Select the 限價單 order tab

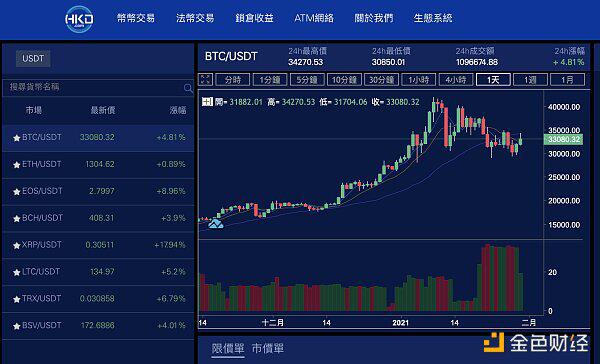pyautogui.click(x=228, y=349)
